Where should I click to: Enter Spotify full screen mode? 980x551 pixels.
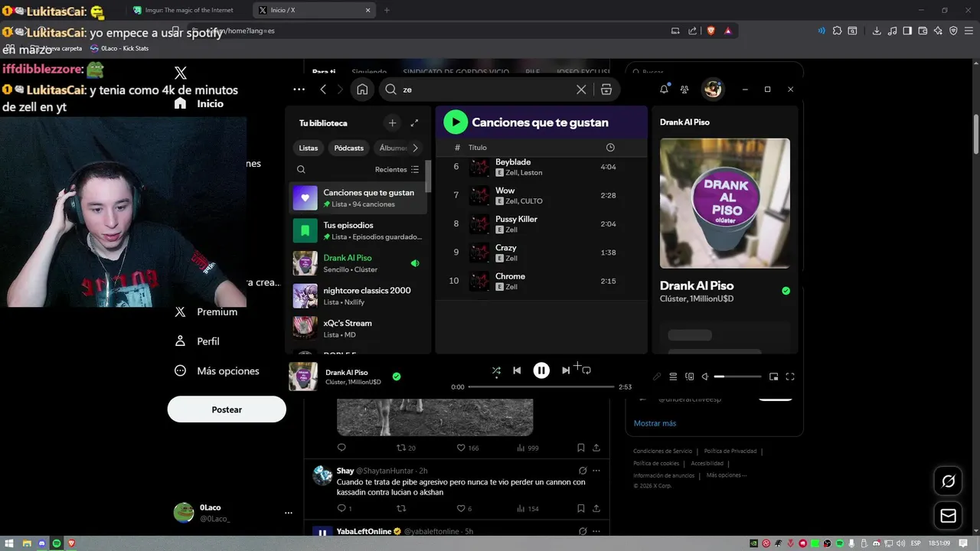pyautogui.click(x=790, y=377)
